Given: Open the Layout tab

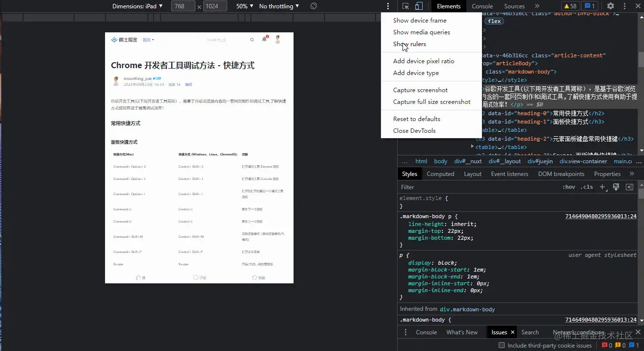Looking at the screenshot, I should click(473, 174).
